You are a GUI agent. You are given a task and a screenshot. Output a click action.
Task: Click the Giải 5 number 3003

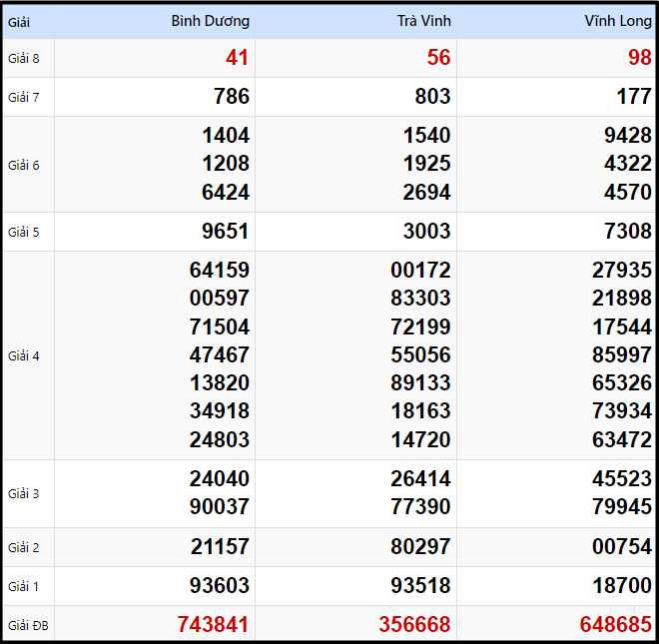tap(426, 232)
